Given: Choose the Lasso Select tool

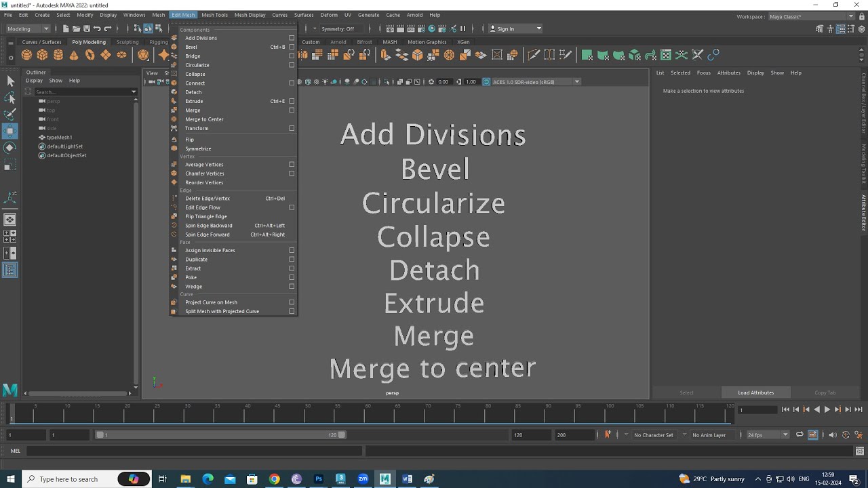Looking at the screenshot, I should [x=10, y=98].
